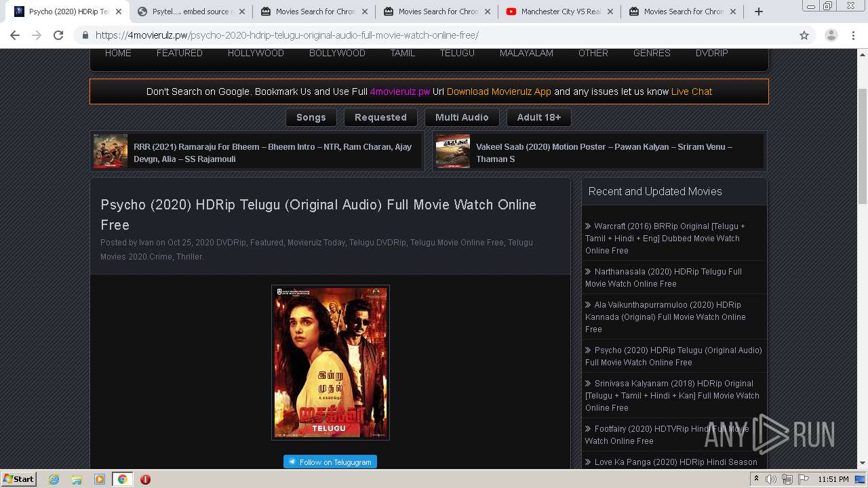The height and width of the screenshot is (488, 868).
Task: Select the Chrome taskbar icon
Action: tap(122, 479)
